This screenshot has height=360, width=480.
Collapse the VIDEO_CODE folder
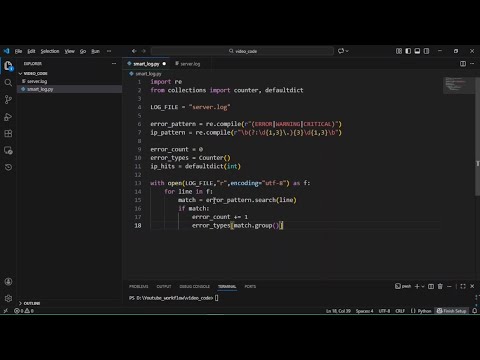(35, 73)
